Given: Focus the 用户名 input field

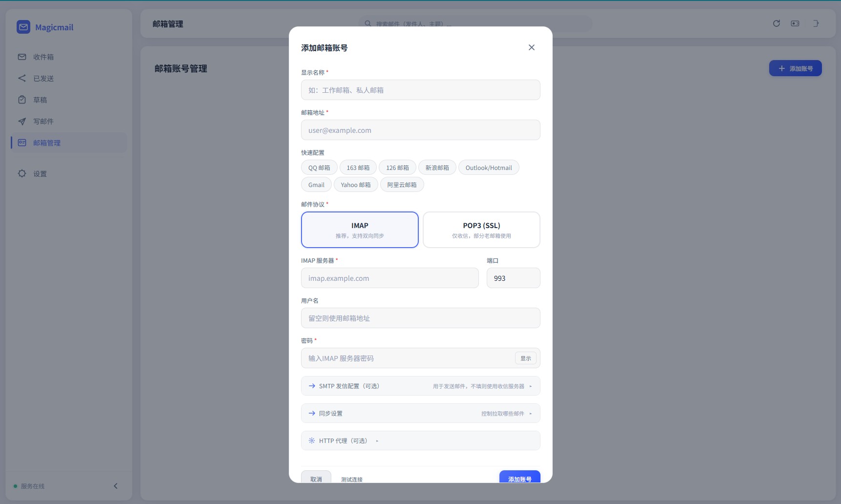Looking at the screenshot, I should click(421, 318).
